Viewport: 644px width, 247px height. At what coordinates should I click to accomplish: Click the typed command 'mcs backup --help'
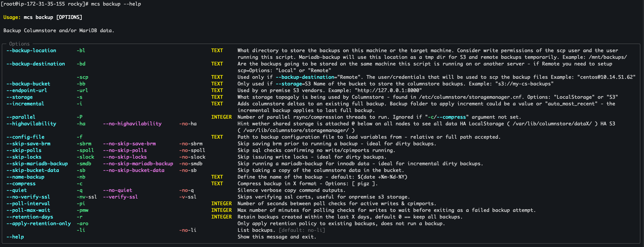coord(116,4)
